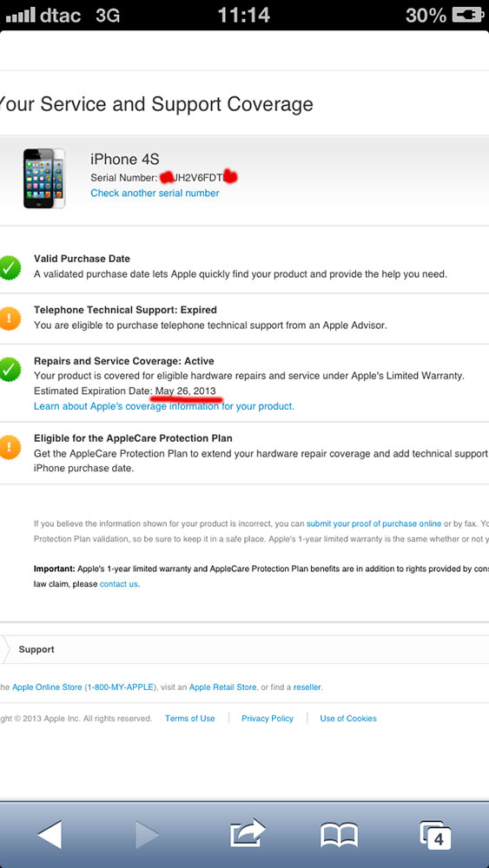This screenshot has width=489, height=868.
Task: Tap the Your Service and Support Coverage heading
Action: point(156,103)
